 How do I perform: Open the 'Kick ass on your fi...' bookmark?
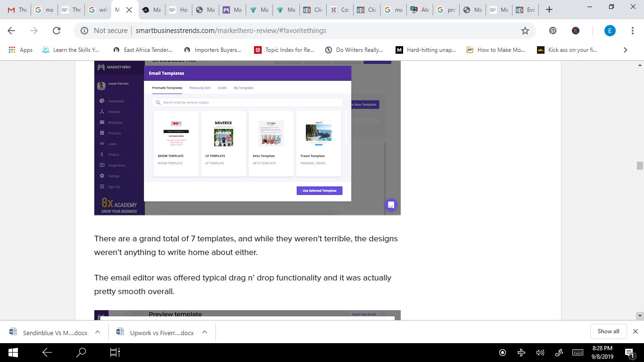(x=567, y=50)
